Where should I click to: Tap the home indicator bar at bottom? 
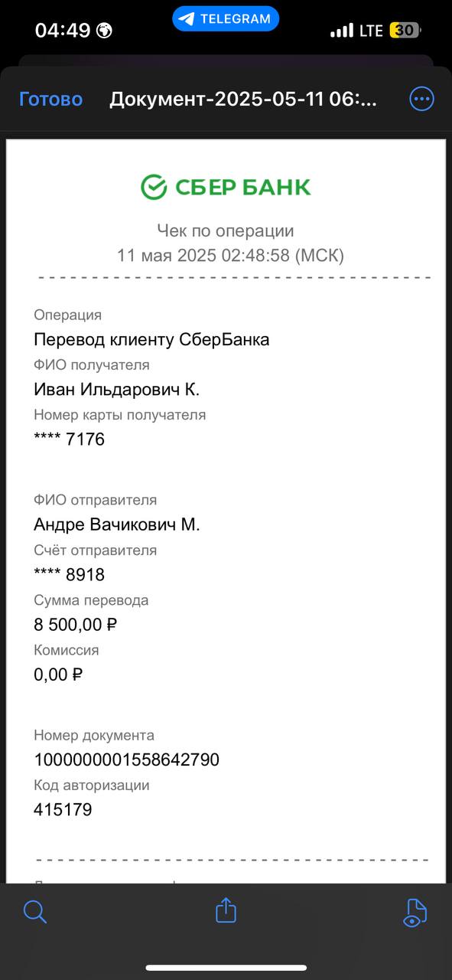[x=226, y=968]
